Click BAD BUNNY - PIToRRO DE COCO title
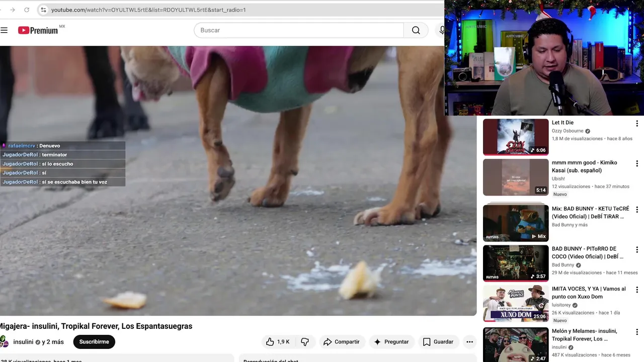 588,252
